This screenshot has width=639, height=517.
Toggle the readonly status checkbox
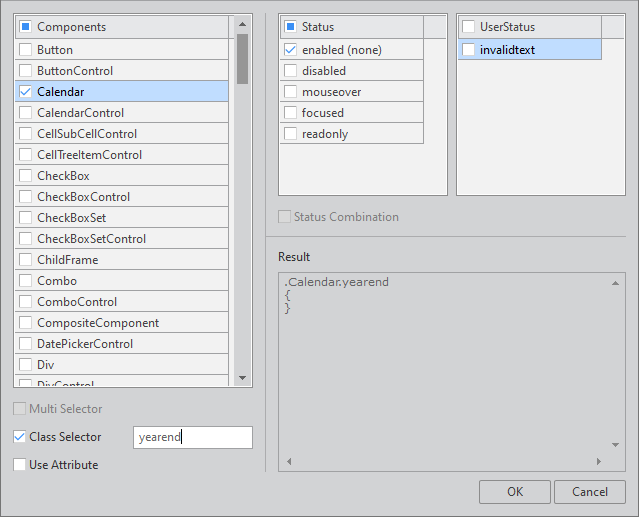tap(290, 134)
